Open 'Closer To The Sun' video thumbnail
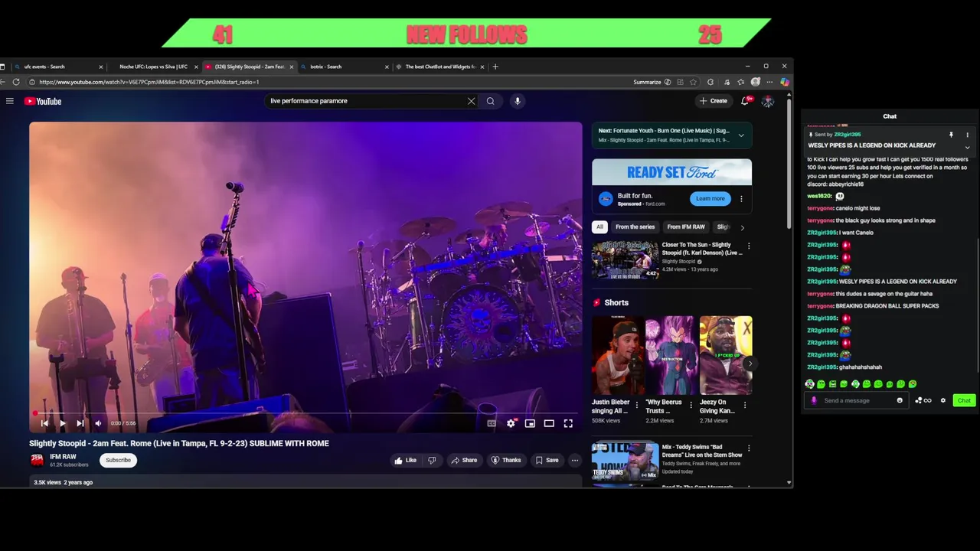Viewport: 980px width, 551px height. (x=625, y=260)
